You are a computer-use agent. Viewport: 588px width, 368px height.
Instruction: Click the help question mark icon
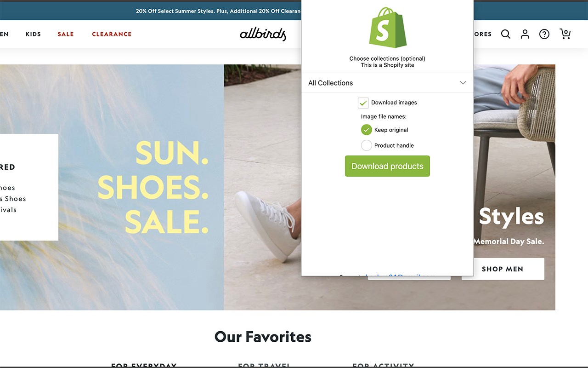544,34
